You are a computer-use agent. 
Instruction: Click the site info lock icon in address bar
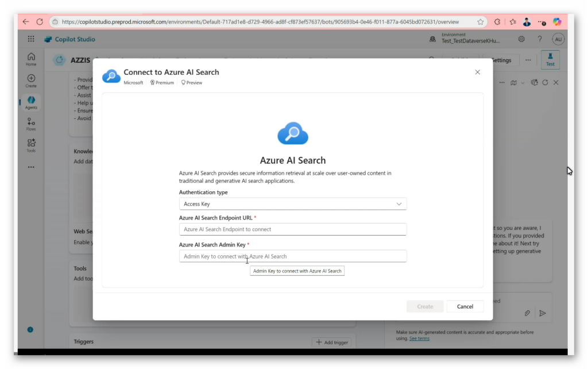55,22
